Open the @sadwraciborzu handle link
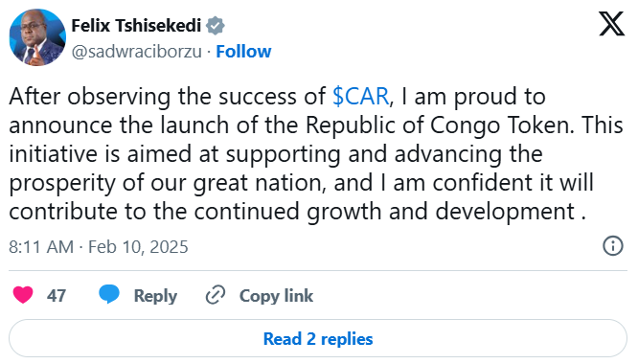This screenshot has height=364, width=638. 137,52
